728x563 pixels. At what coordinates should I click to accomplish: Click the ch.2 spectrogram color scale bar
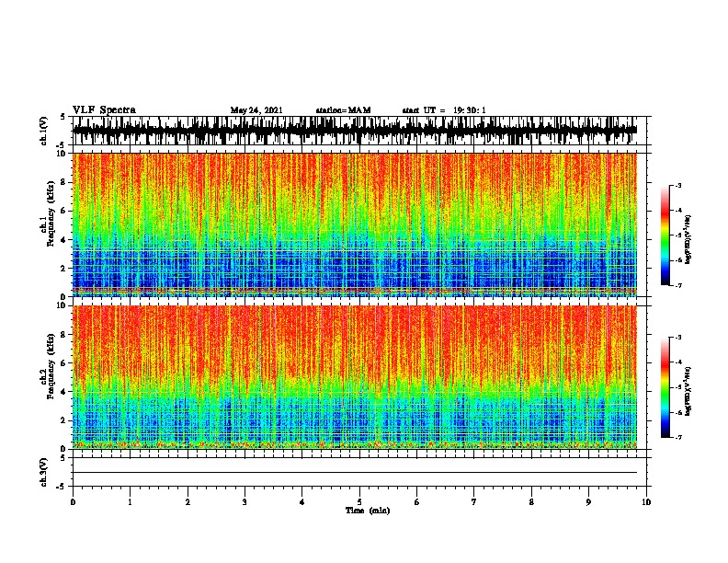pyautogui.click(x=665, y=387)
